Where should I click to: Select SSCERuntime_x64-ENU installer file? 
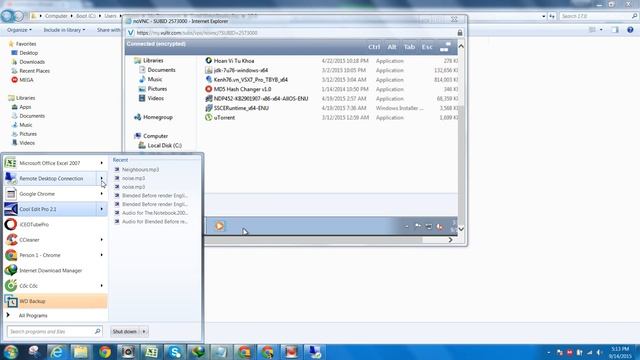click(x=241, y=108)
